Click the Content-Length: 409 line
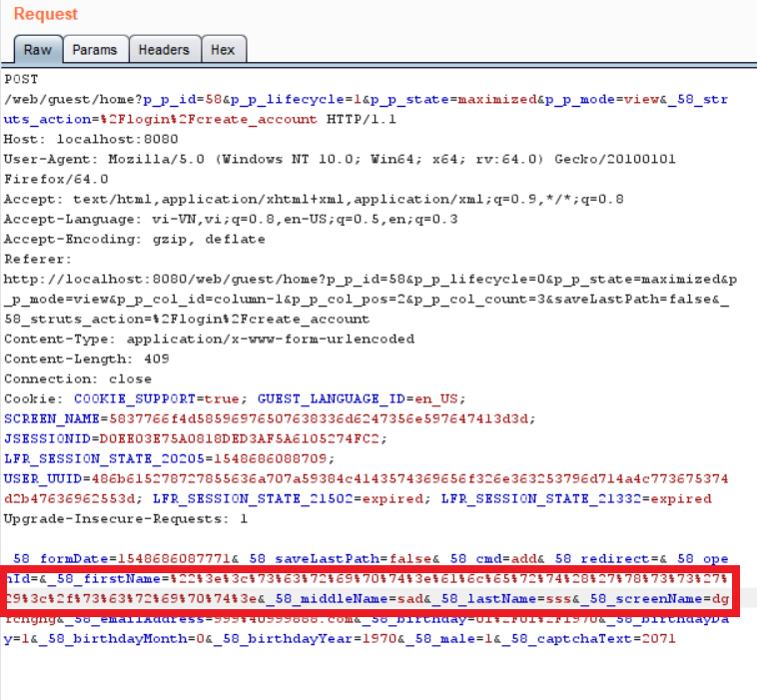 tap(87, 358)
